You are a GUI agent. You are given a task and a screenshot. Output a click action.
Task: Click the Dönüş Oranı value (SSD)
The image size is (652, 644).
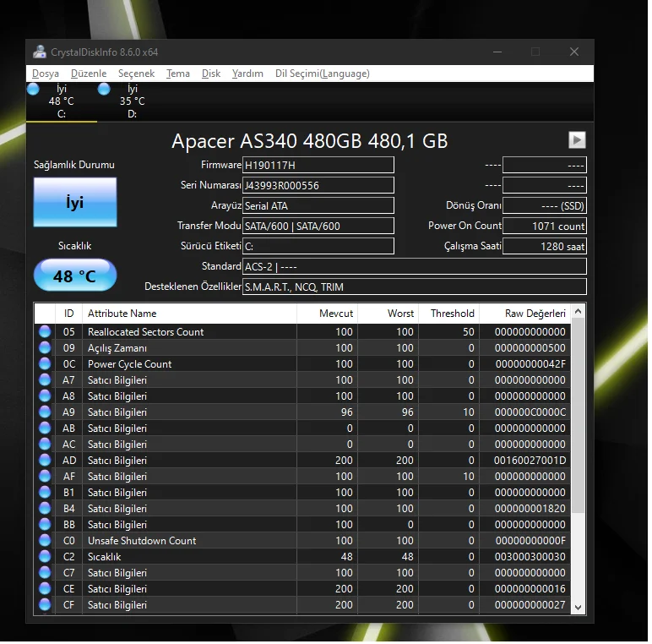coord(544,205)
